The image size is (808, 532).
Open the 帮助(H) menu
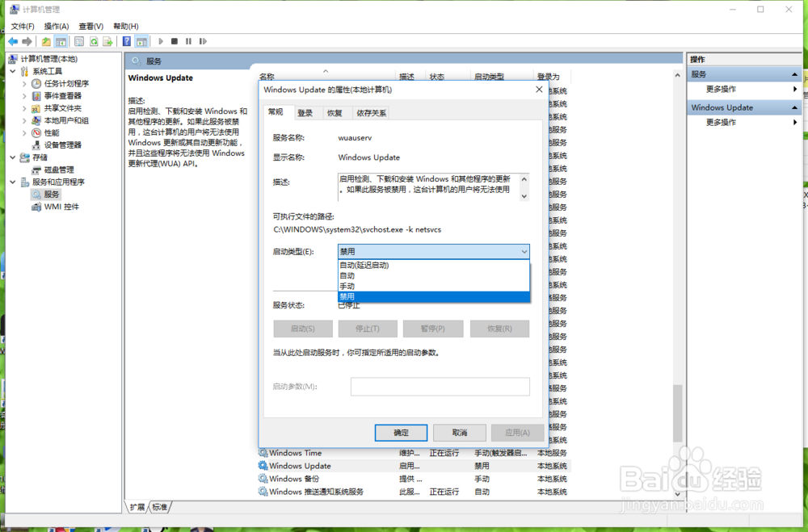(x=126, y=27)
